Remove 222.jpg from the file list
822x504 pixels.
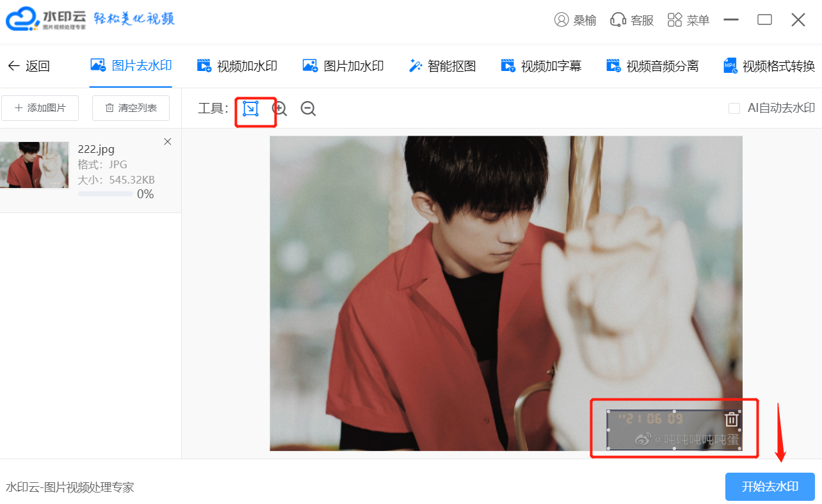click(x=168, y=142)
